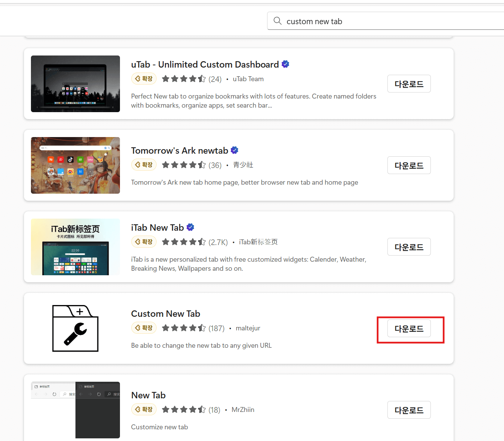Download uTab with 다운로드 button
504x441 pixels.
point(409,84)
